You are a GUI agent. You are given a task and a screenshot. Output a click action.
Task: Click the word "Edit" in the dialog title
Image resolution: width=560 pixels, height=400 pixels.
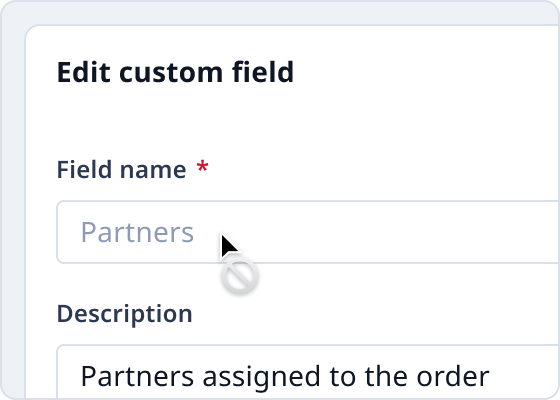(x=84, y=72)
